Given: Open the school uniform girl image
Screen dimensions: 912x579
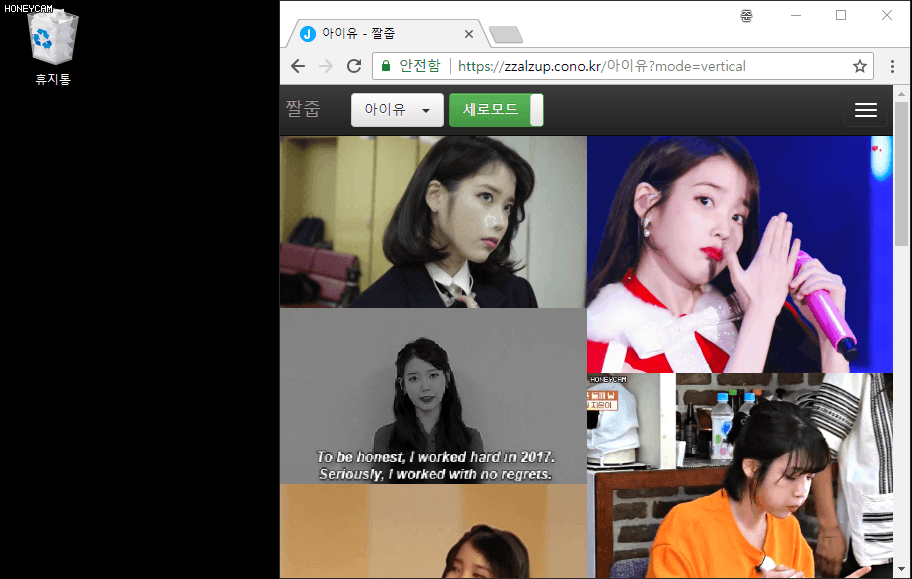Looking at the screenshot, I should [433, 222].
